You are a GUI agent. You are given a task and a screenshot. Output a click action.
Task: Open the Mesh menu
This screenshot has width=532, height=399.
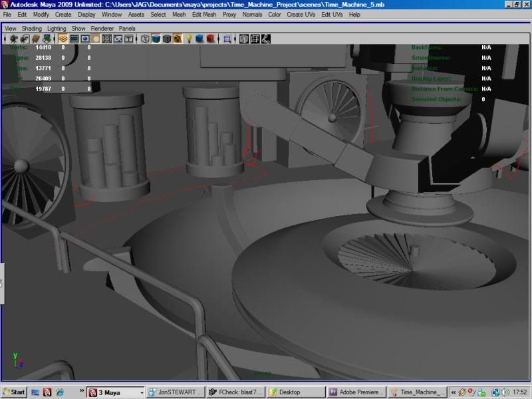179,15
